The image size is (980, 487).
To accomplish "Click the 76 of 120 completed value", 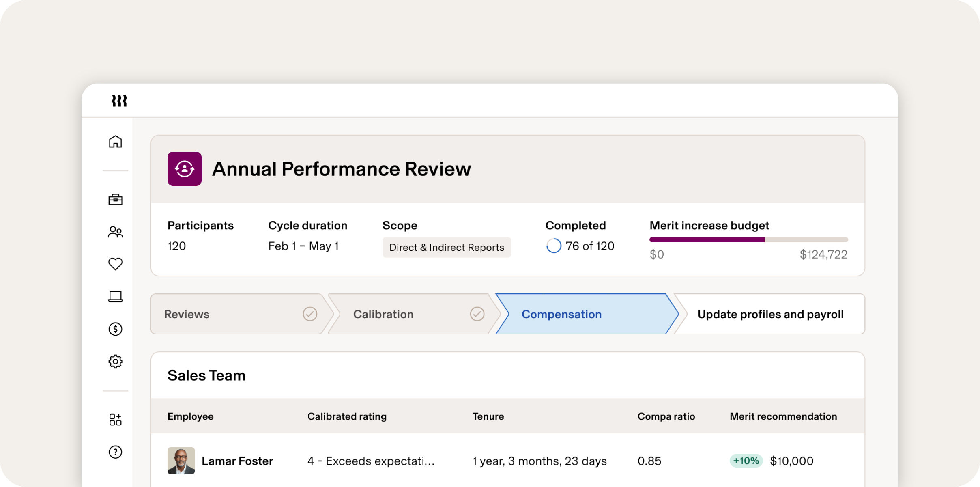I will click(x=590, y=246).
